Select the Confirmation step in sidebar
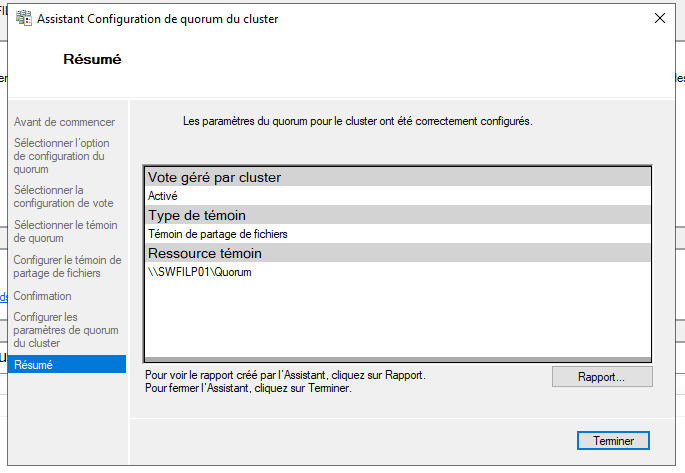Viewport: 685px width, 473px height. (x=42, y=296)
